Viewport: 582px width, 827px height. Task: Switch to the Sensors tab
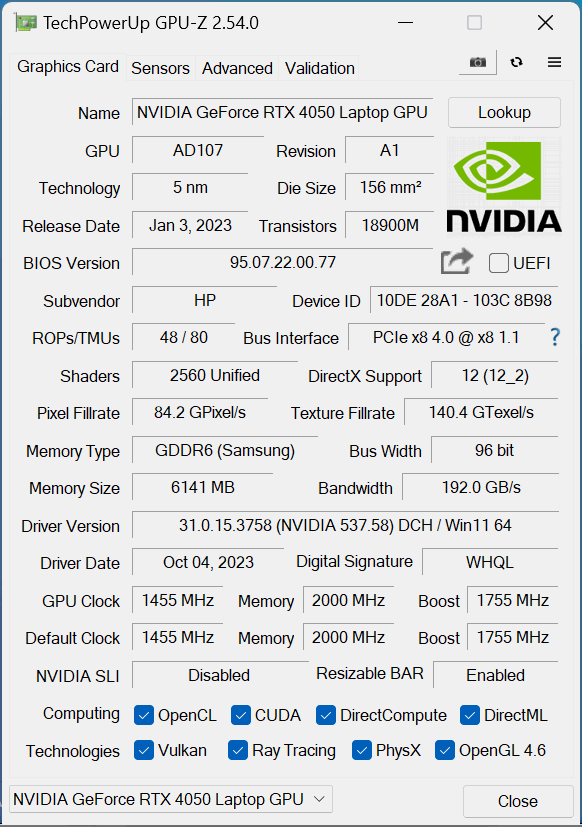click(160, 68)
